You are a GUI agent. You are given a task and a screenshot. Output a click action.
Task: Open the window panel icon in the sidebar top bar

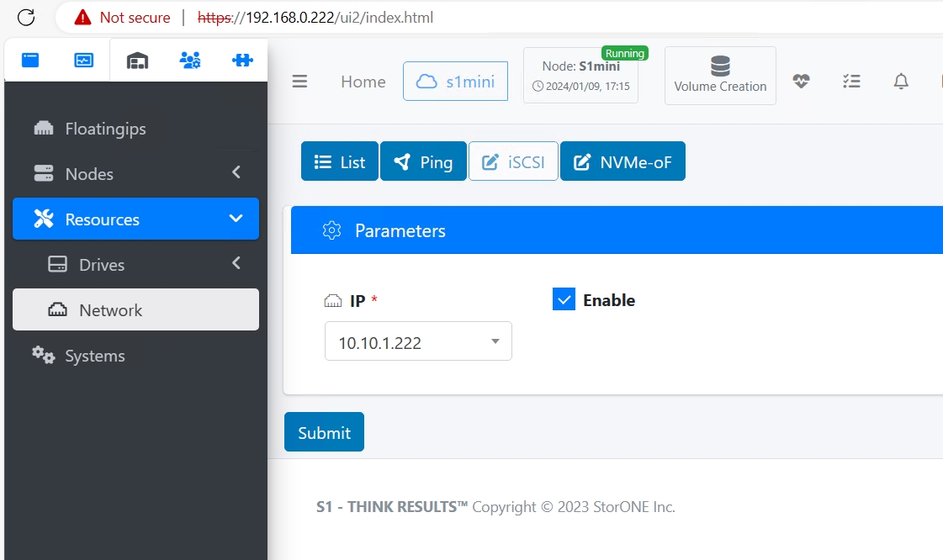pyautogui.click(x=30, y=60)
